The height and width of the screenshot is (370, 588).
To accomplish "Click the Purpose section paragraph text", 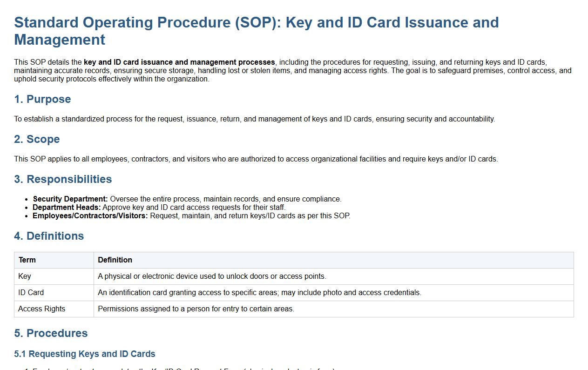I will point(254,119).
